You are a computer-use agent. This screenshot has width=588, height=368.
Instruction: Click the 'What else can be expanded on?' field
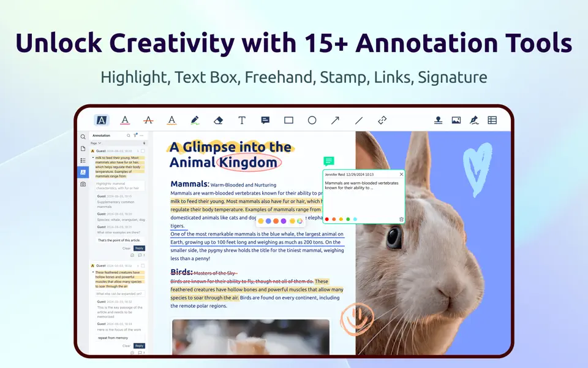click(x=120, y=294)
